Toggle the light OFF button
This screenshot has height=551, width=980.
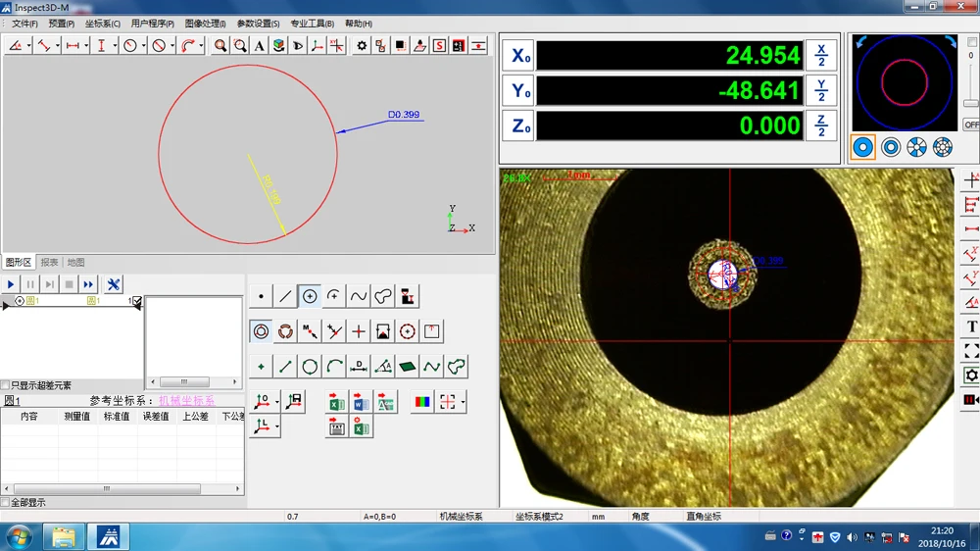(970, 125)
